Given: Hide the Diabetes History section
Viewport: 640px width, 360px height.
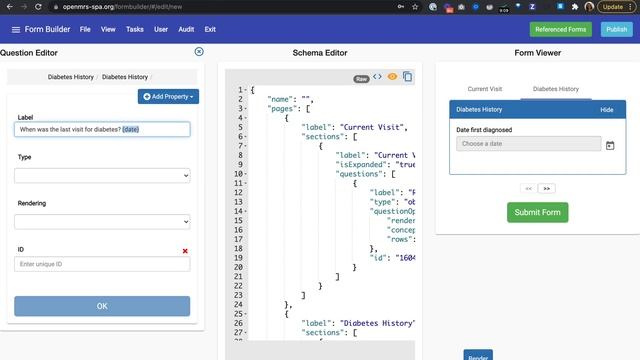Looking at the screenshot, I should (x=607, y=110).
